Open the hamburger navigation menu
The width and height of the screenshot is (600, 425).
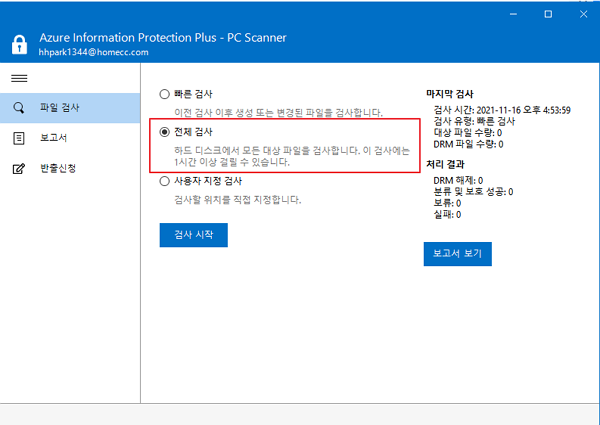(x=18, y=78)
